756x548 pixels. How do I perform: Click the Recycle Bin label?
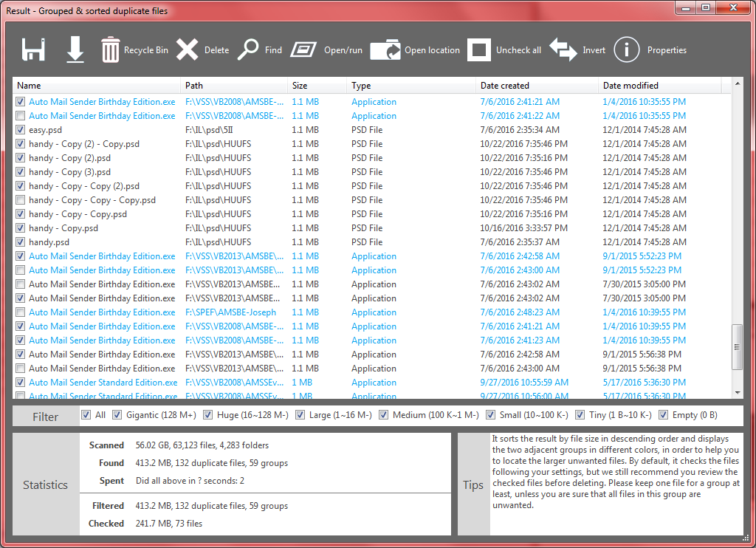[146, 50]
